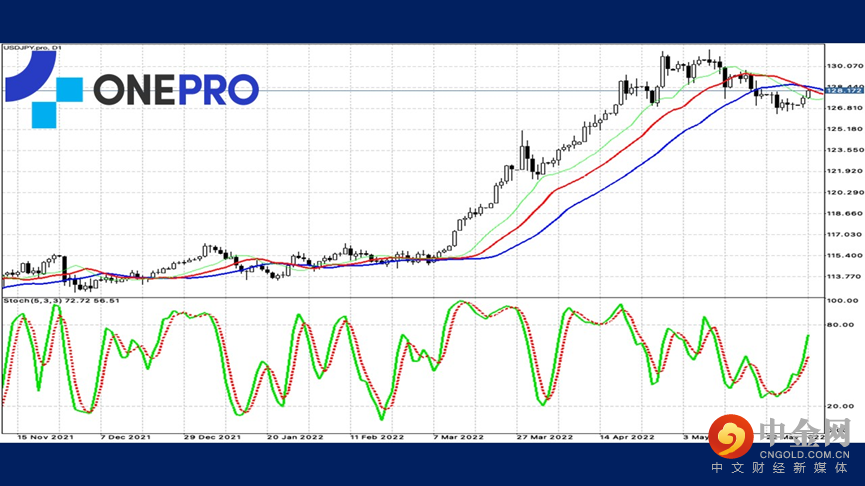Click the 113.770 price axis label
This screenshot has width=865, height=486.
point(844,276)
